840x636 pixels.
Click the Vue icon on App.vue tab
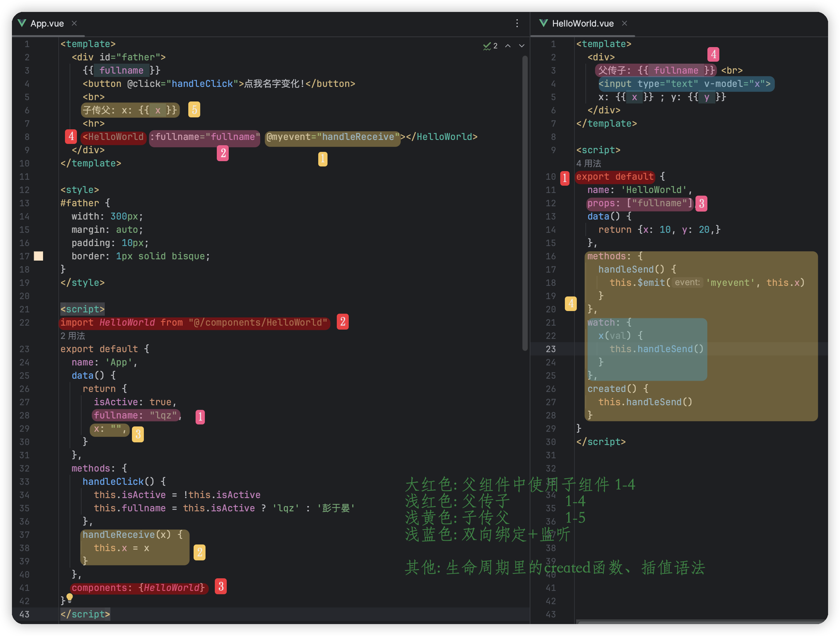coord(22,23)
